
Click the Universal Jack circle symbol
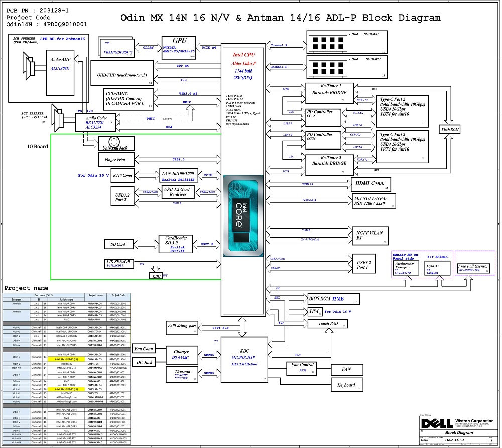114,142
